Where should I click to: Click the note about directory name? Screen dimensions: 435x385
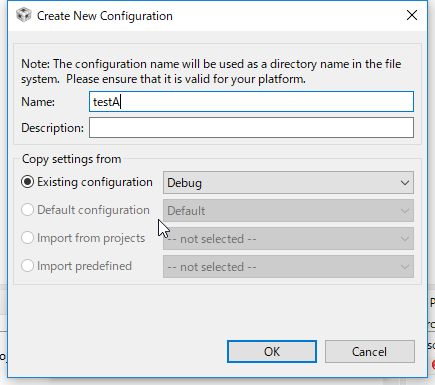pyautogui.click(x=211, y=71)
